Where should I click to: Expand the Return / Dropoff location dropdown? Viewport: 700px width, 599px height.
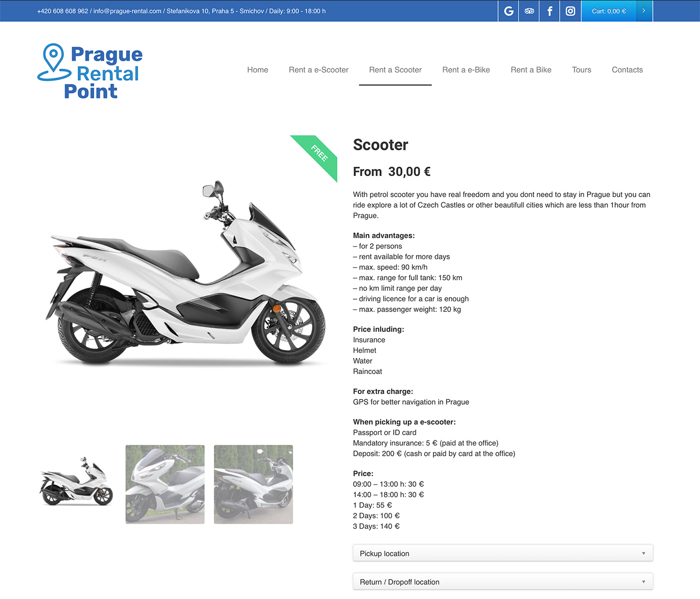click(503, 582)
